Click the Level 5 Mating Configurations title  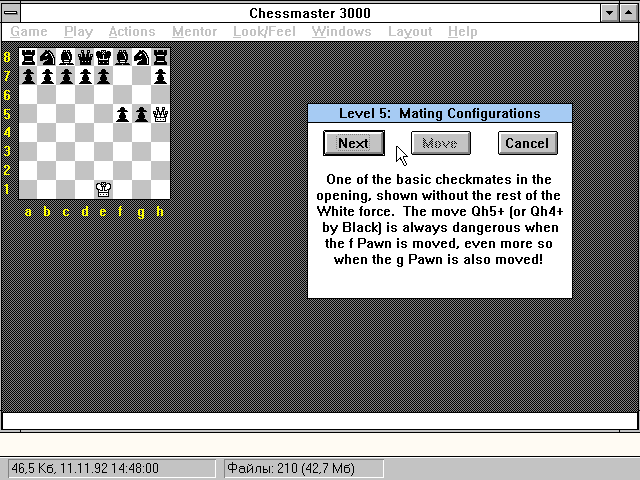[440, 113]
